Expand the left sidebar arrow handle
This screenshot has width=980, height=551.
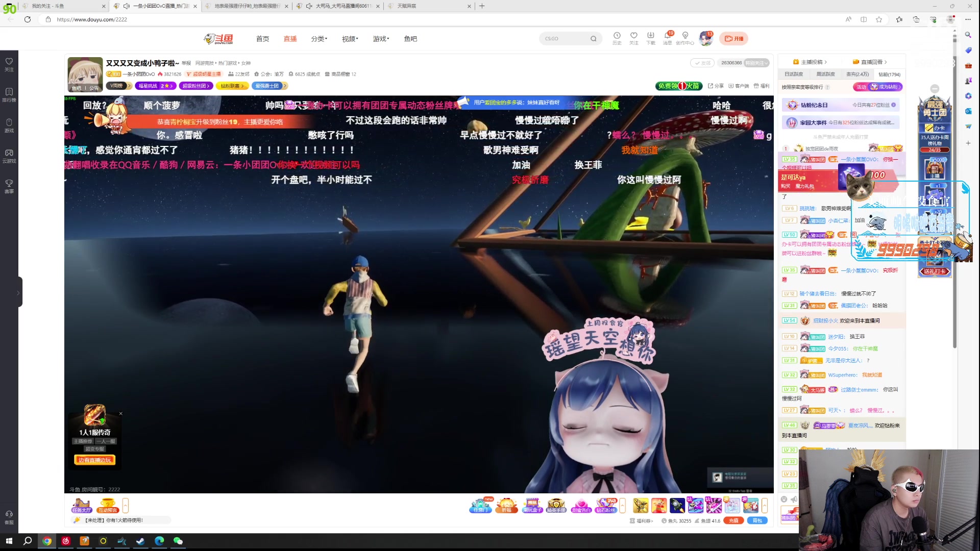tap(18, 292)
